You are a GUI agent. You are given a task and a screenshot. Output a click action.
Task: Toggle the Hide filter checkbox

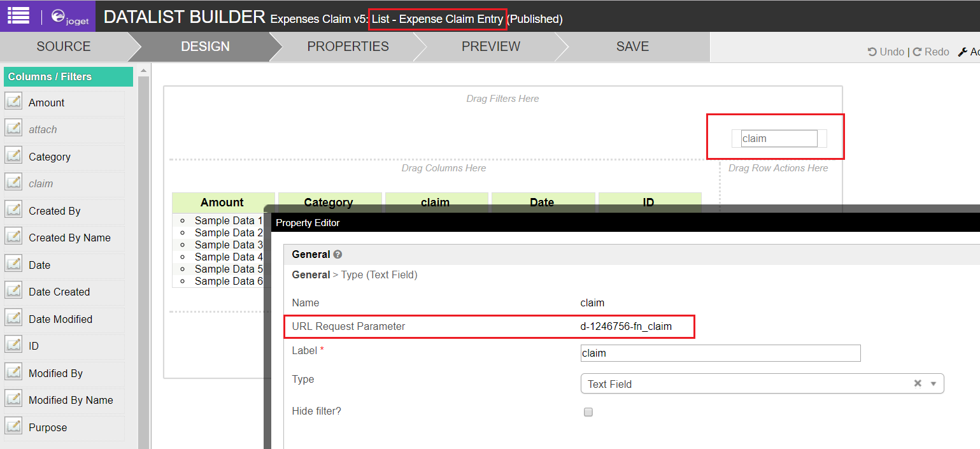(x=588, y=412)
